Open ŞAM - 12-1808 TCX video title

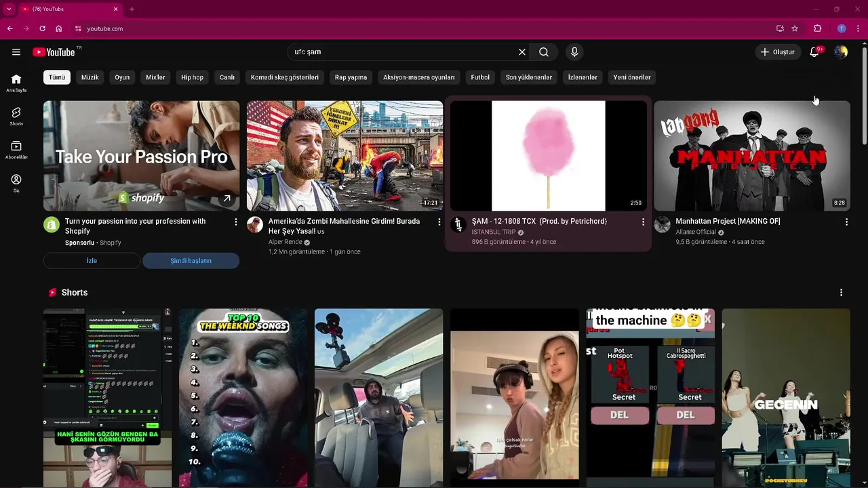coord(539,222)
